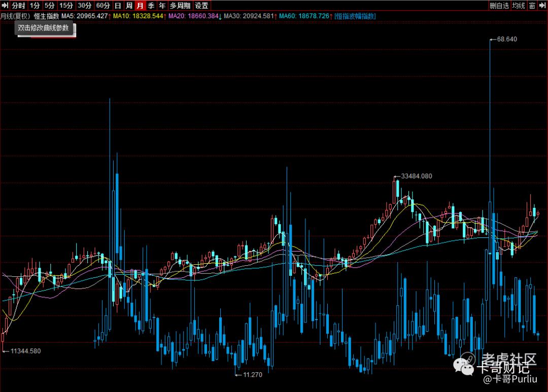
Task: Click the cyan MA60: 18678.726 value
Action: [305, 16]
